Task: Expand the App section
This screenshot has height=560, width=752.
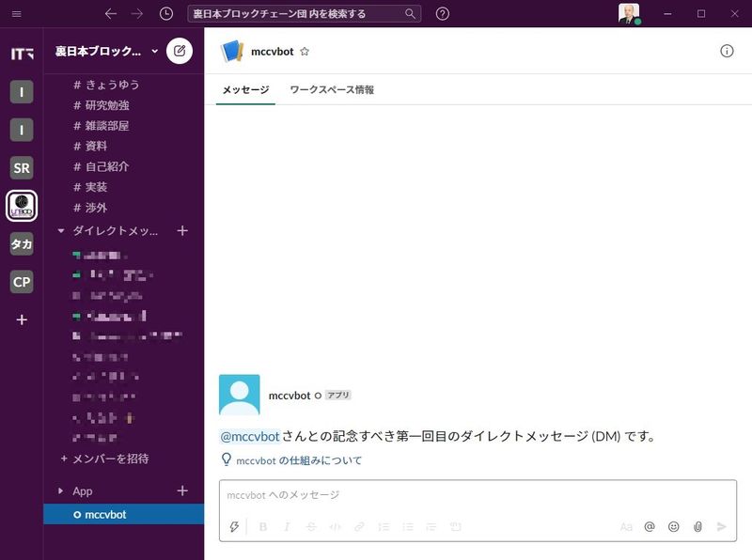Action: point(62,490)
